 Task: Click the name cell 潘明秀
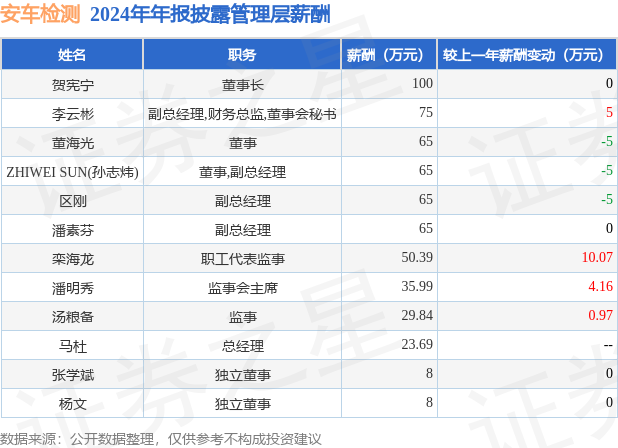(x=73, y=288)
